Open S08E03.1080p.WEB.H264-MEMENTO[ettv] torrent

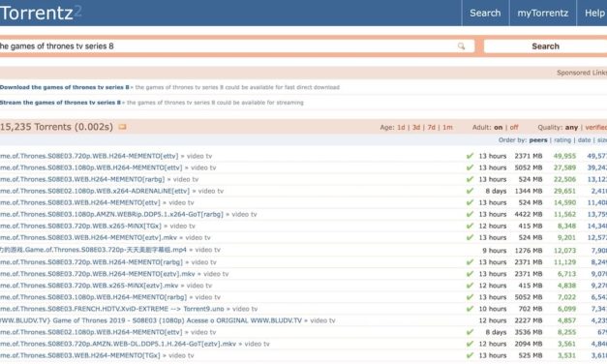coord(91,167)
